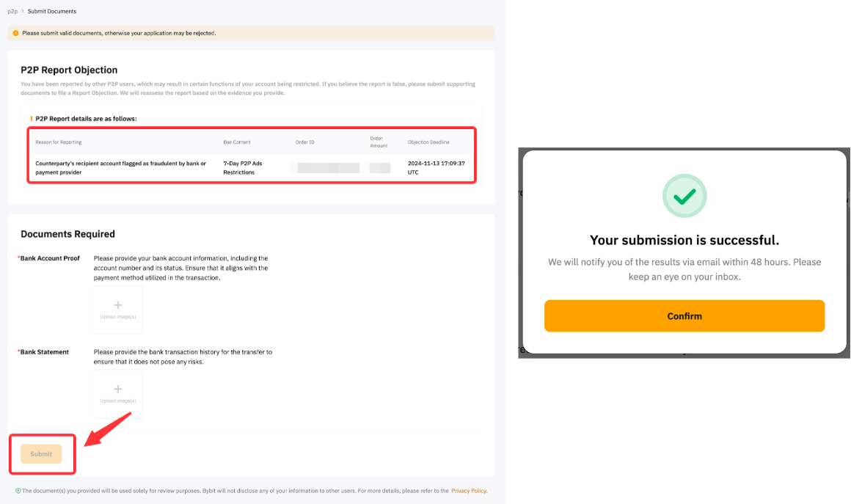Screen dimensions: 851x504
Task: Click the Ban Content column header
Action: tap(237, 142)
